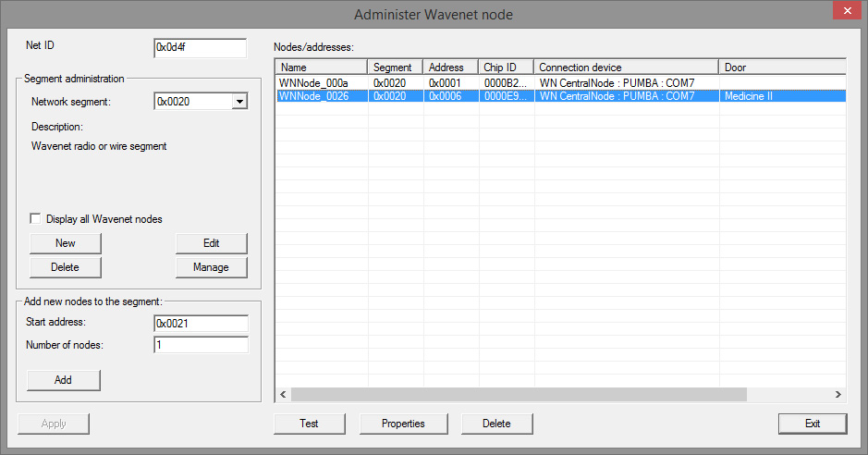This screenshot has height=455, width=868.
Task: Sort the list by Name column
Action: click(321, 68)
